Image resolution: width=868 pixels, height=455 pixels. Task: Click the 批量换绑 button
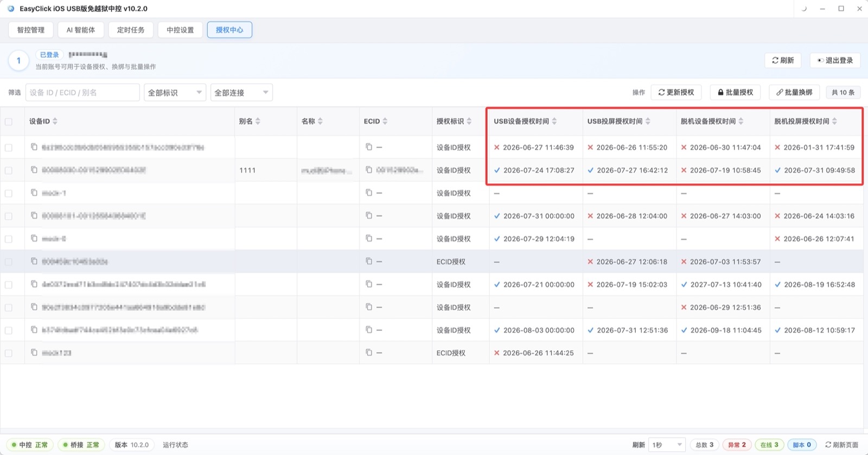click(x=794, y=92)
